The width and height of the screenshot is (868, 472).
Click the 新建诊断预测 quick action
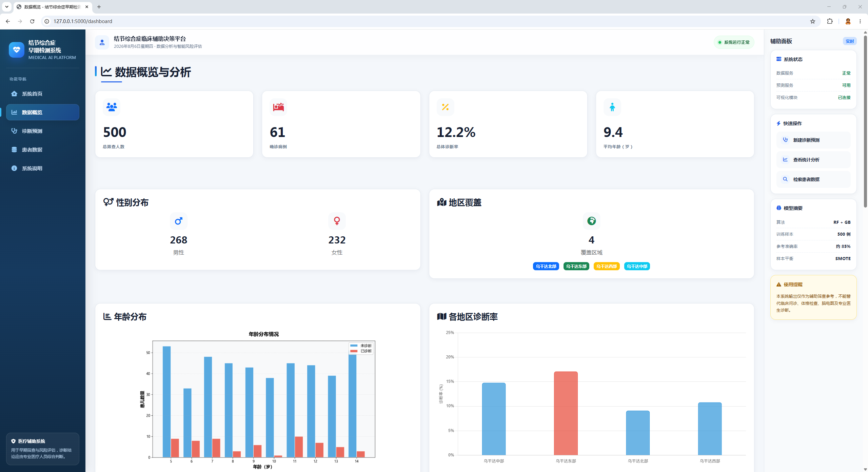tap(813, 140)
